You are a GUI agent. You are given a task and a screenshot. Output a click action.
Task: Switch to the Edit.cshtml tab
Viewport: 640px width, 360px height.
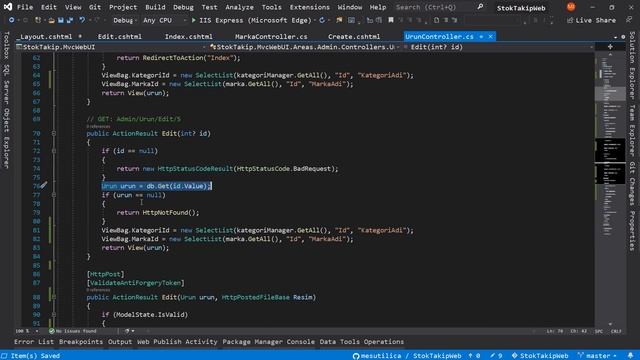tap(120, 36)
